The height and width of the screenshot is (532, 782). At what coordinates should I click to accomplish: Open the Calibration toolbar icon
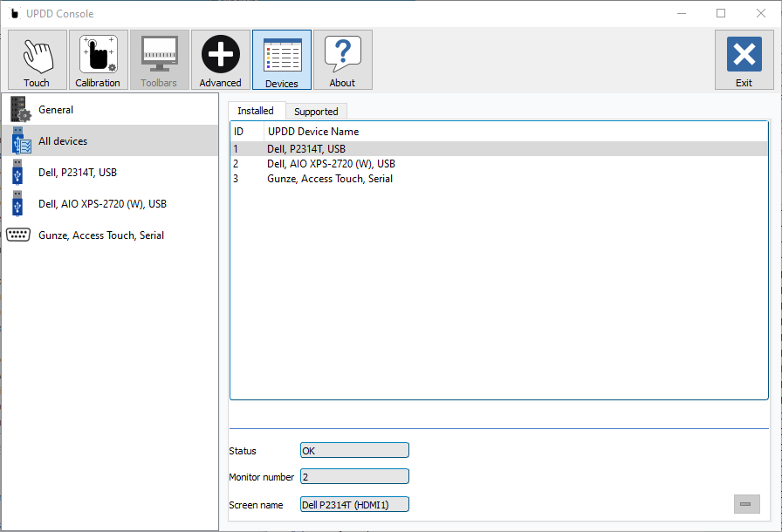[99, 60]
